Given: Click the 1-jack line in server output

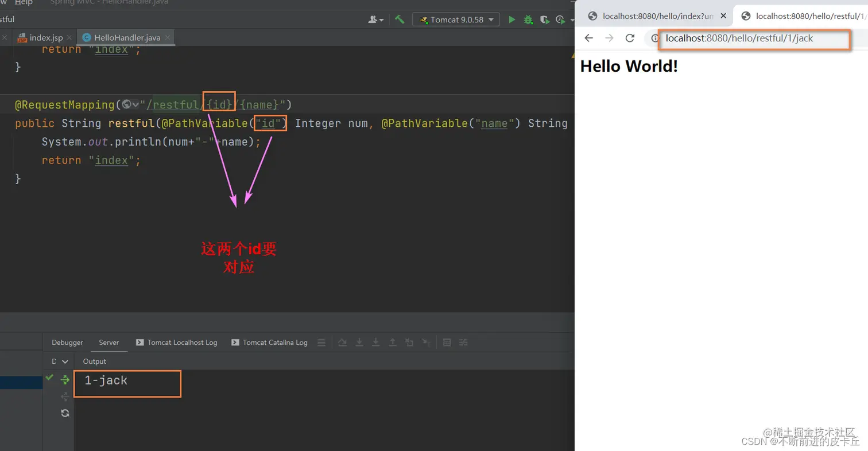Looking at the screenshot, I should [106, 380].
